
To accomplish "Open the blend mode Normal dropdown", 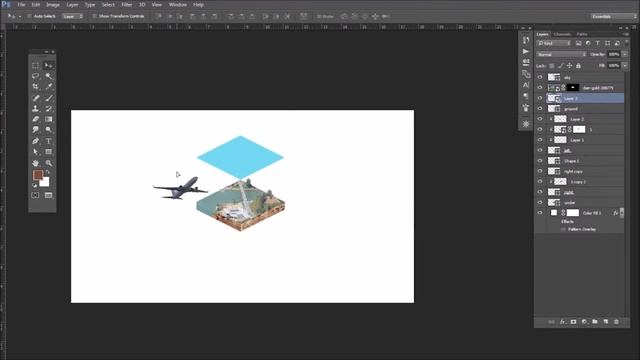I will click(562, 54).
